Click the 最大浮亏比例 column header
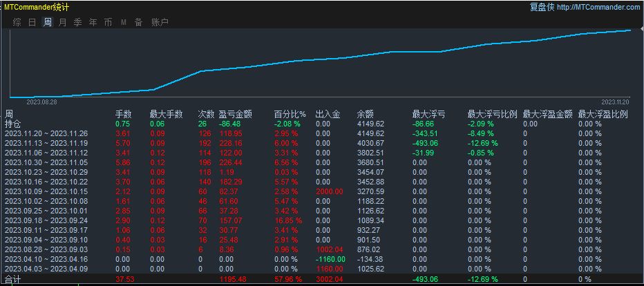The image size is (644, 286). (492, 114)
